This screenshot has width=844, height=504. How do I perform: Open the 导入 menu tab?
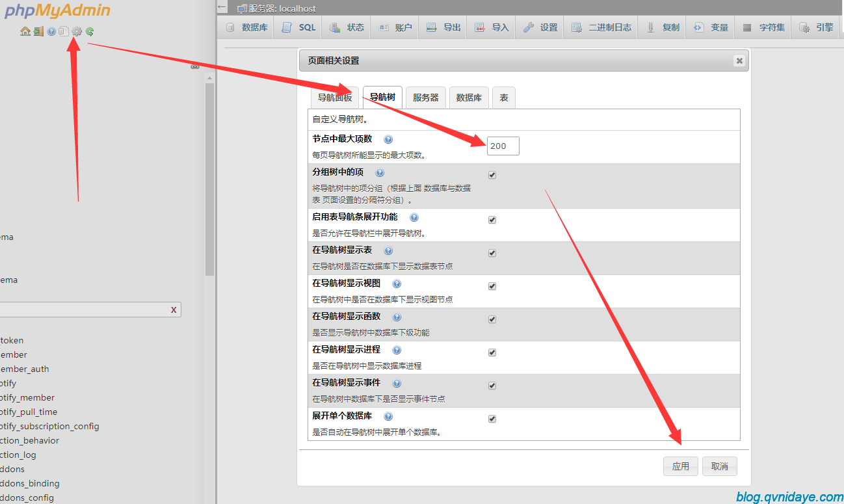pyautogui.click(x=492, y=27)
